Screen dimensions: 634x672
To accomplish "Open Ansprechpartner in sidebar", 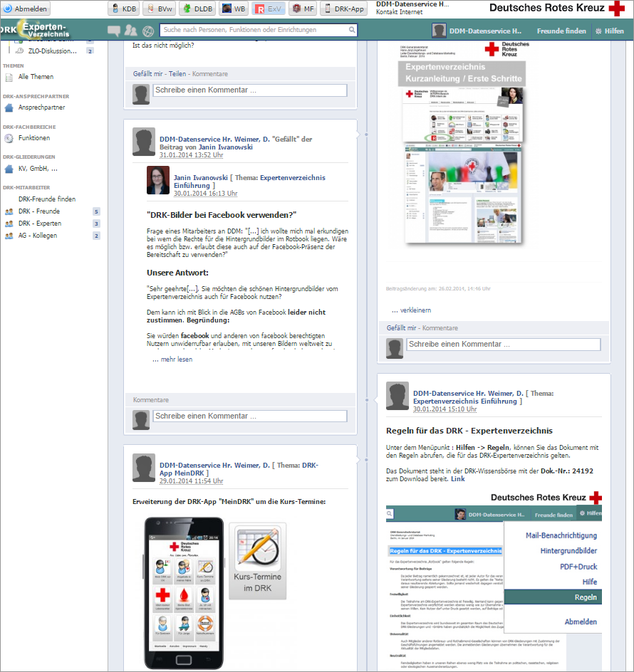I will coord(41,107).
